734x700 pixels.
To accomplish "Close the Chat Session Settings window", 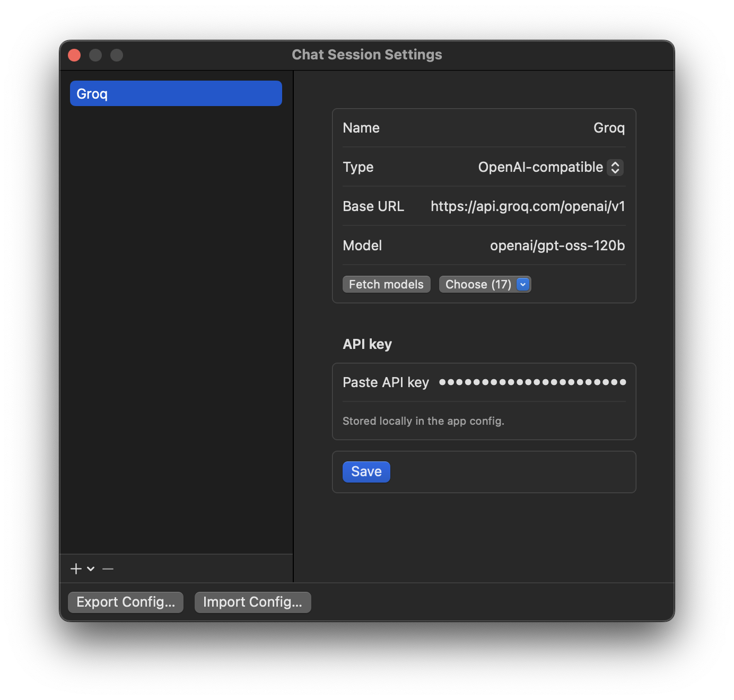I will tap(74, 55).
